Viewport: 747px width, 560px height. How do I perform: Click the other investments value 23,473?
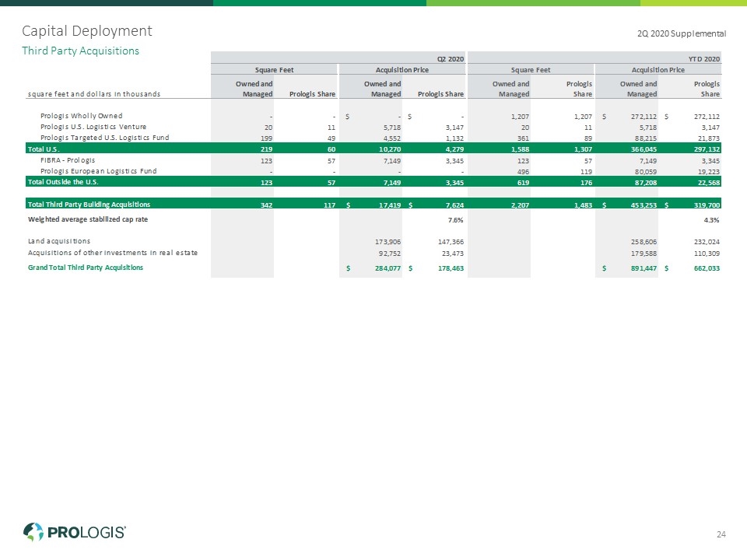(x=453, y=254)
